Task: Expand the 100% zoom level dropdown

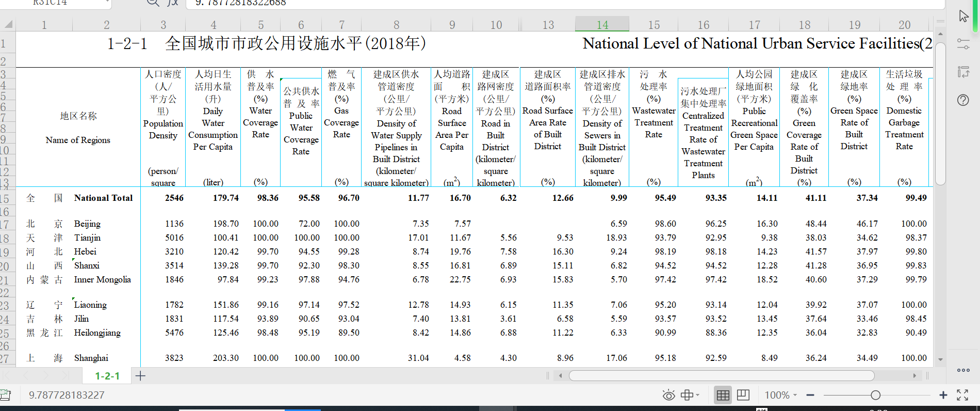Action: click(x=781, y=396)
